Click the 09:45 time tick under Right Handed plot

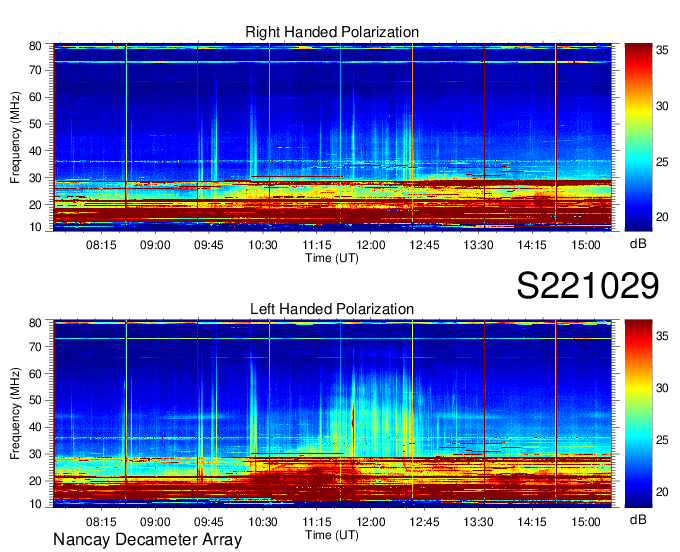[209, 245]
